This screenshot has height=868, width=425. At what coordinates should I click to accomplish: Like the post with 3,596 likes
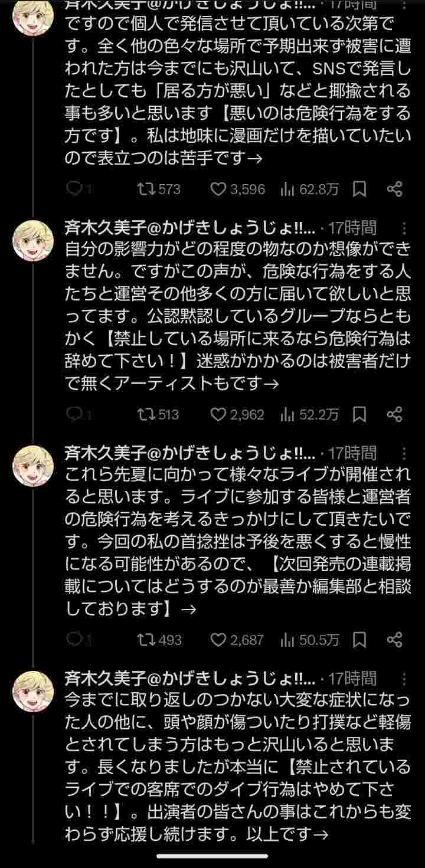219,189
